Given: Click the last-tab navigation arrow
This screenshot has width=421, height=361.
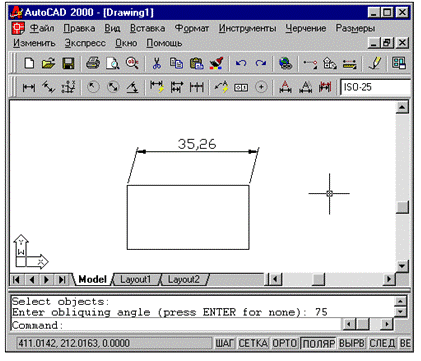Looking at the screenshot, I should pyautogui.click(x=62, y=279).
